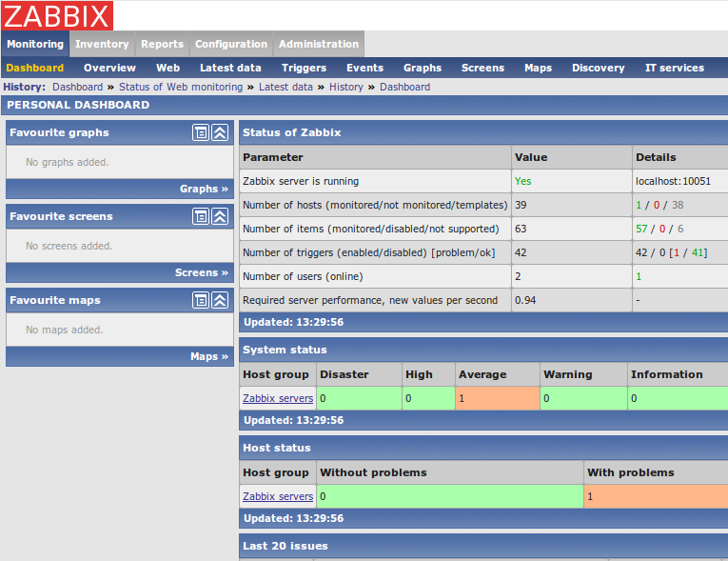Viewport: 728px width, 561px height.
Task: Open Latest data history breadcrumb link
Action: pos(285,87)
